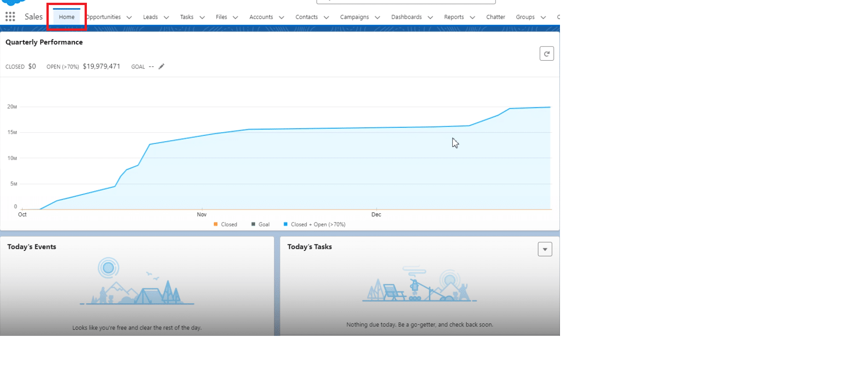Open the Chatter tab

tap(495, 17)
